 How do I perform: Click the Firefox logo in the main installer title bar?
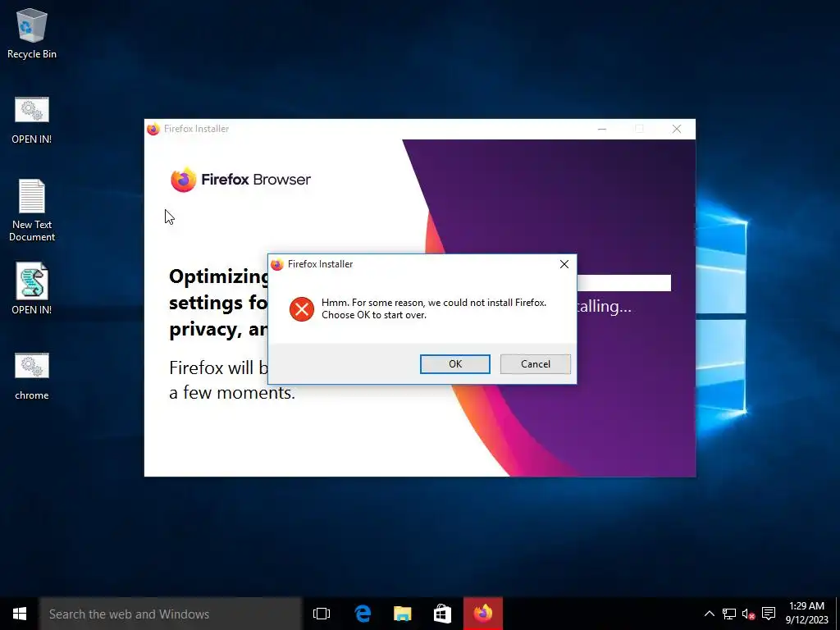click(x=153, y=129)
